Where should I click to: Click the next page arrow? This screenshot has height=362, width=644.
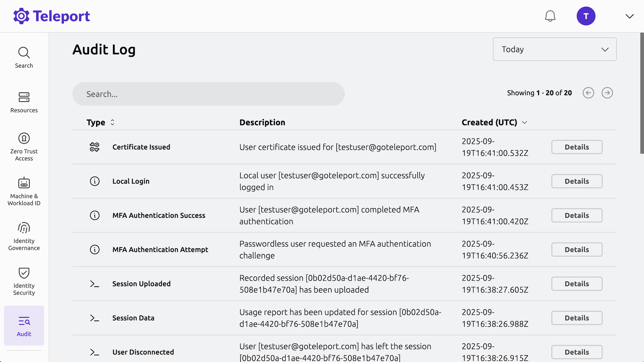(607, 93)
